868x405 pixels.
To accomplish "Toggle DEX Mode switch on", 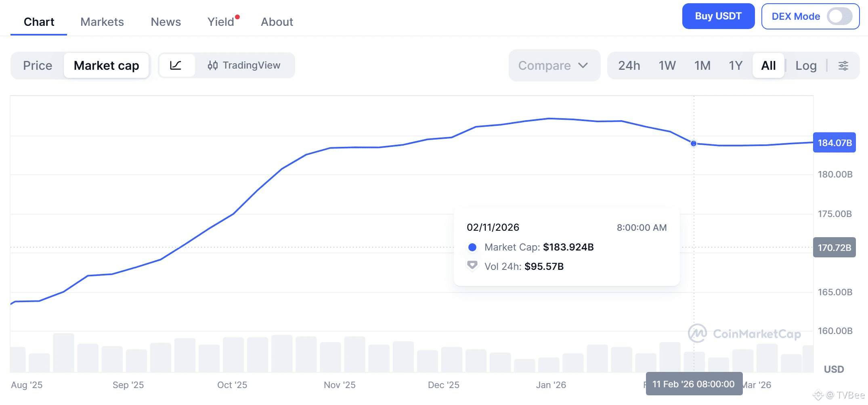I will point(839,17).
